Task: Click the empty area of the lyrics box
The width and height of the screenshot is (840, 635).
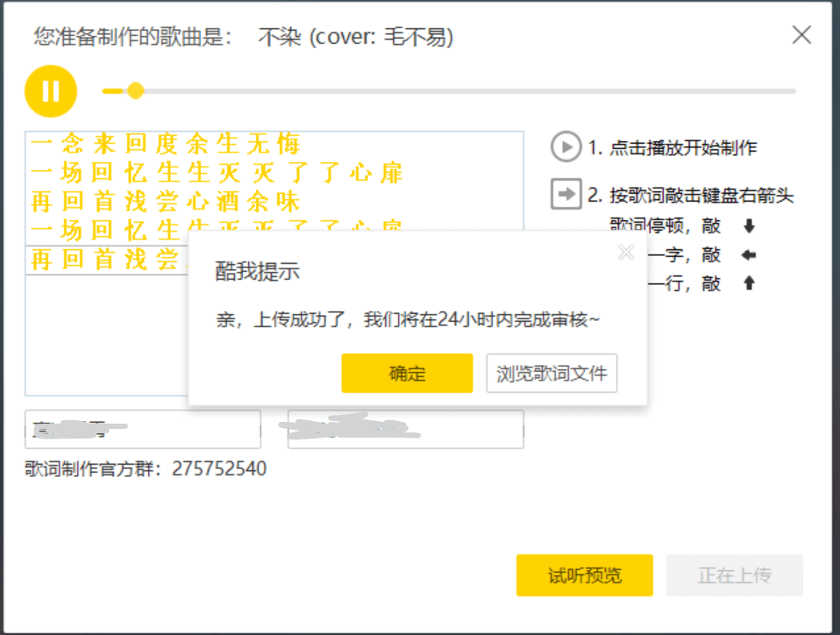Action: (105, 342)
